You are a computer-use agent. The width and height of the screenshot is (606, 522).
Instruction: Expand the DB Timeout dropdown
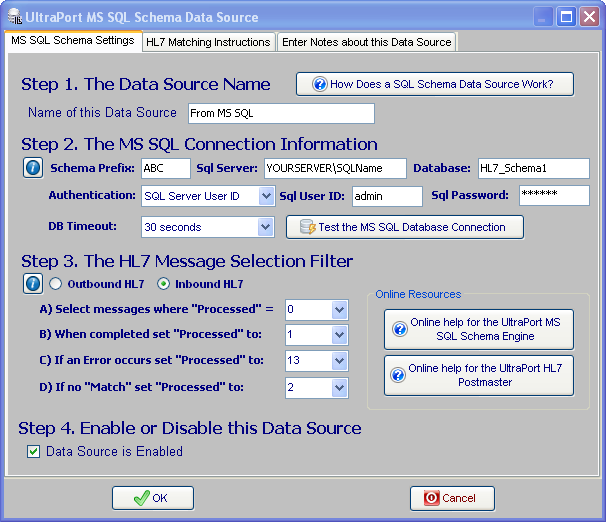(x=265, y=227)
